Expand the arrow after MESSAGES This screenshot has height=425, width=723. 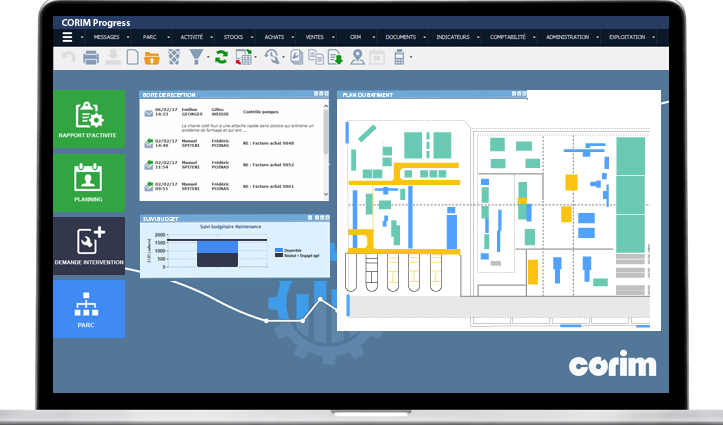click(128, 37)
